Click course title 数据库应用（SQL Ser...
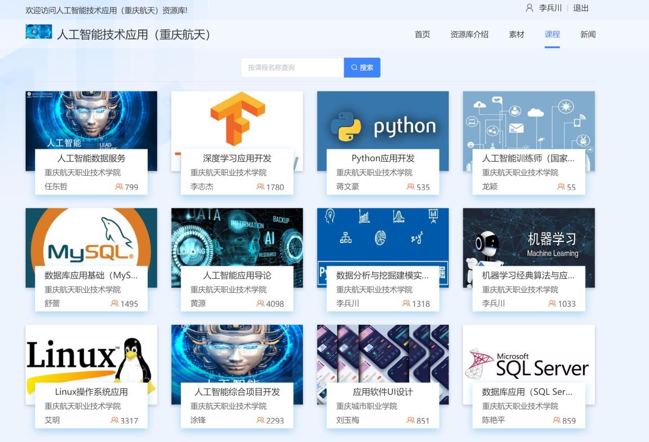The width and height of the screenshot is (649, 442). click(527, 392)
